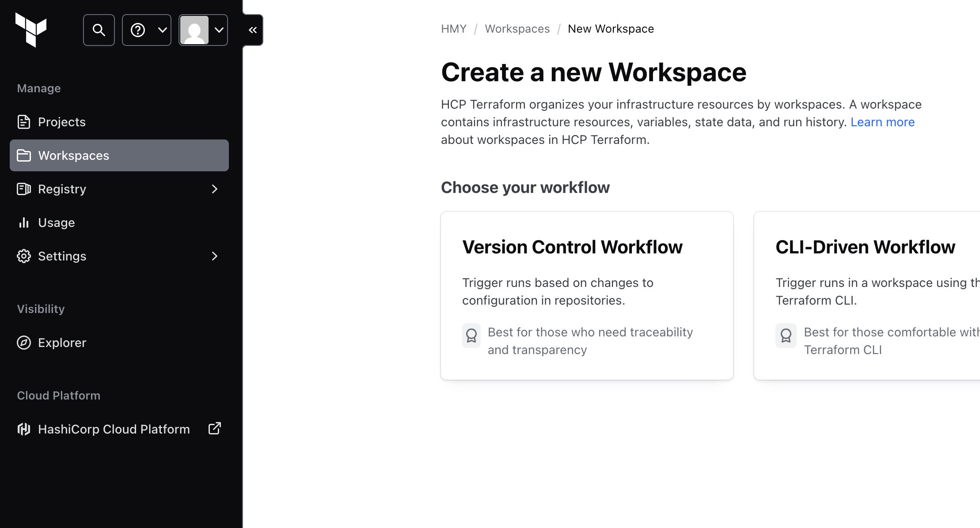Click New Workspace breadcrumb text
Image resolution: width=980 pixels, height=528 pixels.
tap(611, 29)
